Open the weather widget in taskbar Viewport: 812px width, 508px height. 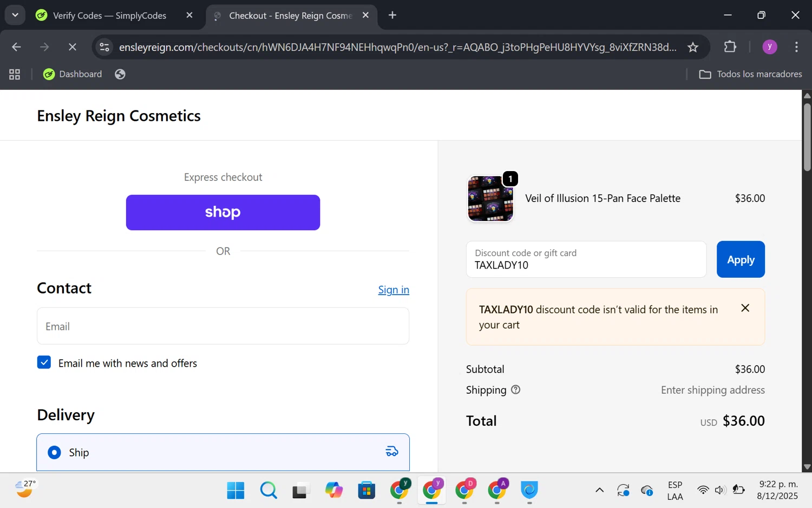coord(25,489)
